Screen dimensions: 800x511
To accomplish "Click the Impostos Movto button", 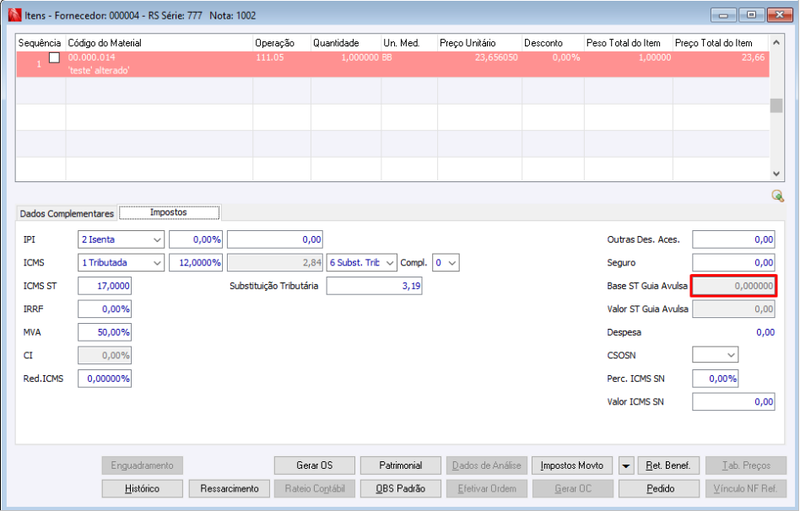I will pyautogui.click(x=572, y=465).
